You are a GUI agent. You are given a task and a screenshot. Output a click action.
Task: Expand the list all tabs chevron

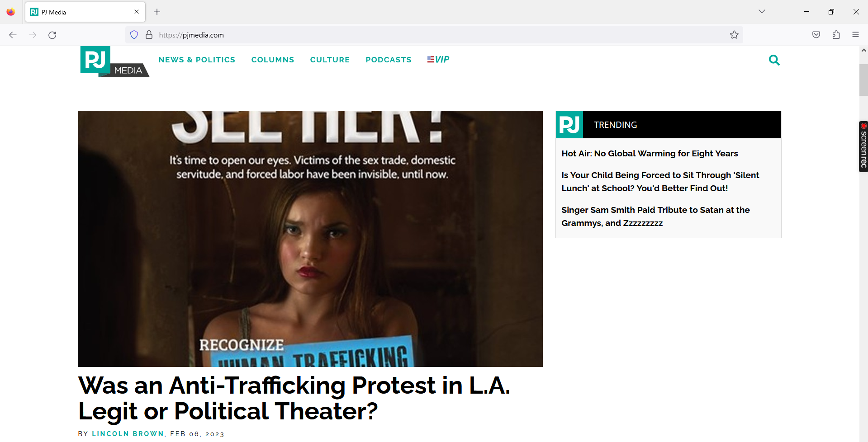point(762,12)
